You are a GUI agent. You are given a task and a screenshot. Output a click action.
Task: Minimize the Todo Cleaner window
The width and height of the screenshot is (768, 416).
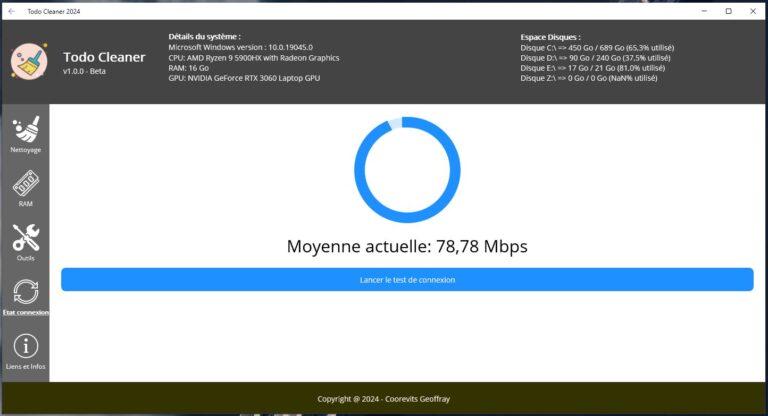(x=704, y=11)
